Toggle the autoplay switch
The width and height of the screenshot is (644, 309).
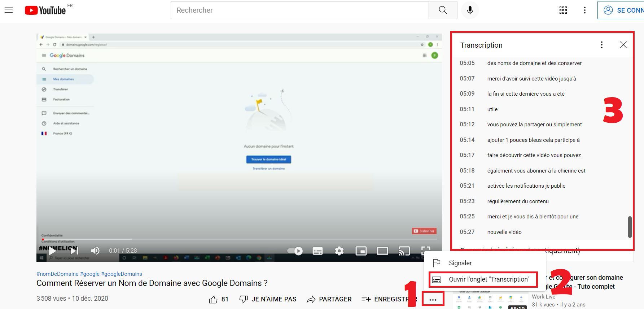point(295,251)
